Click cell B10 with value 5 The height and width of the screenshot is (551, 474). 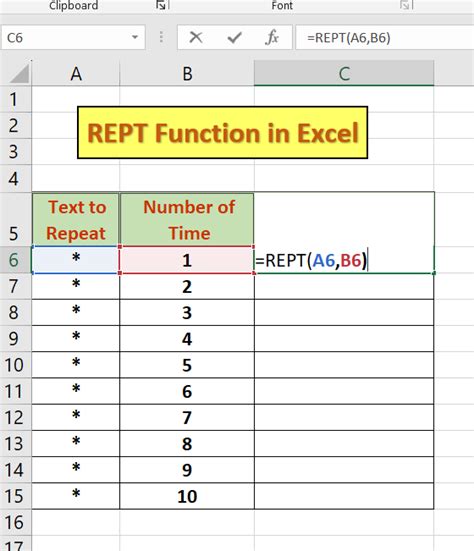(x=187, y=365)
